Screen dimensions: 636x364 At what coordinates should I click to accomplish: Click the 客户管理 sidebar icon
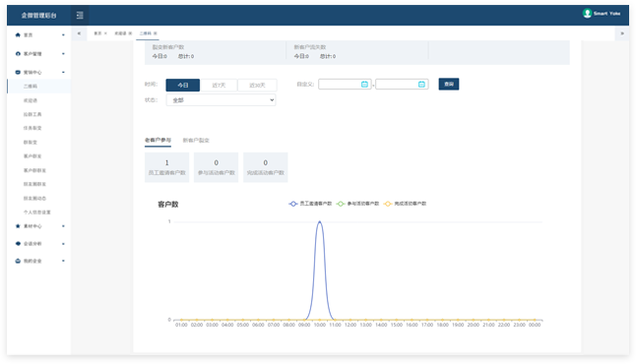pyautogui.click(x=18, y=53)
